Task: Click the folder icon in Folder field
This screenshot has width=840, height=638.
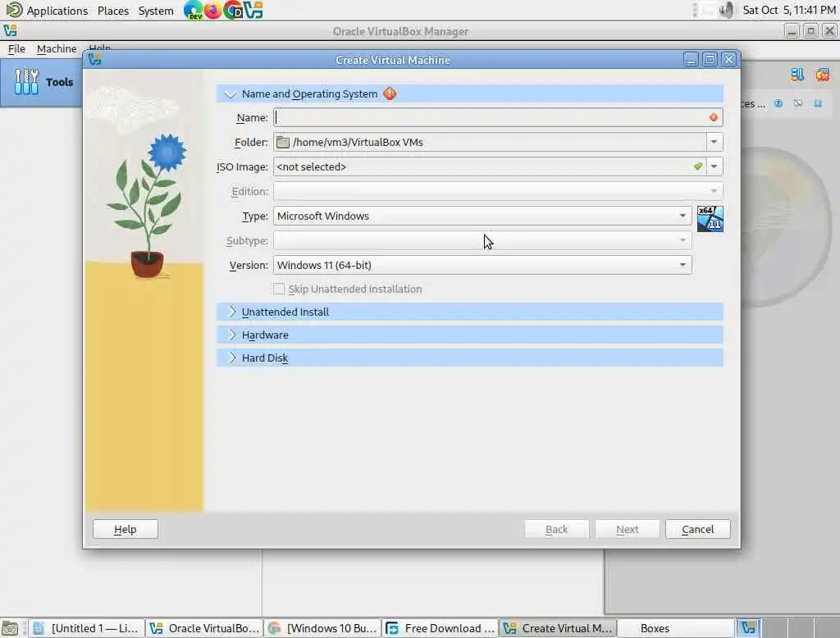Action: (283, 142)
